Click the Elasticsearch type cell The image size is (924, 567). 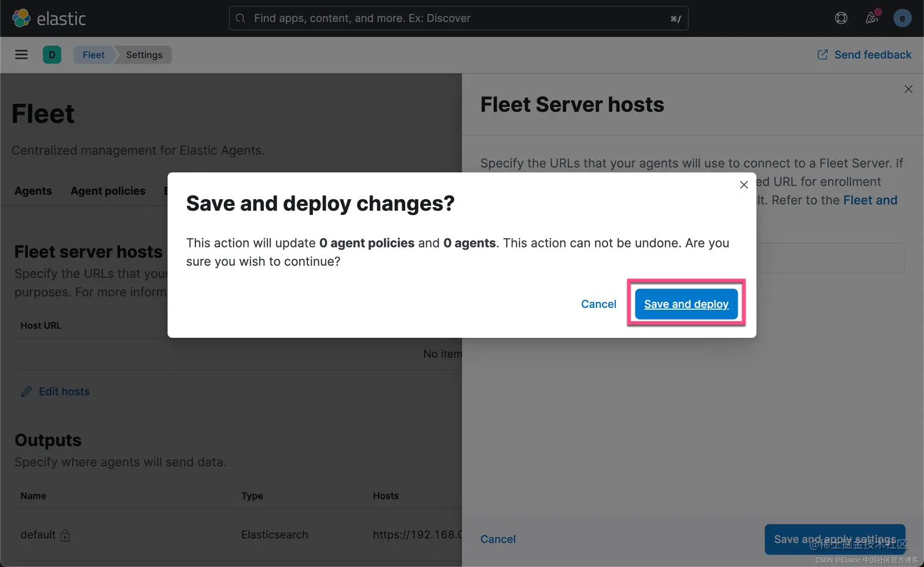pyautogui.click(x=274, y=535)
